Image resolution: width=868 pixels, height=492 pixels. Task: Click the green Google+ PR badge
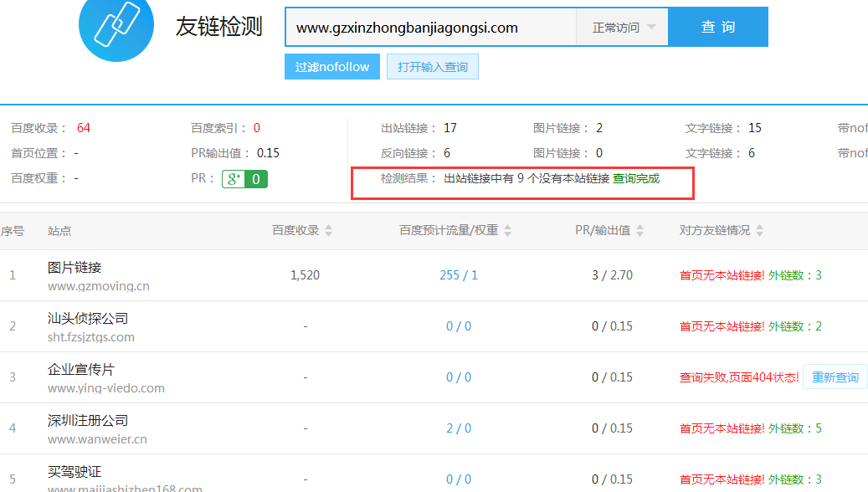pos(244,177)
